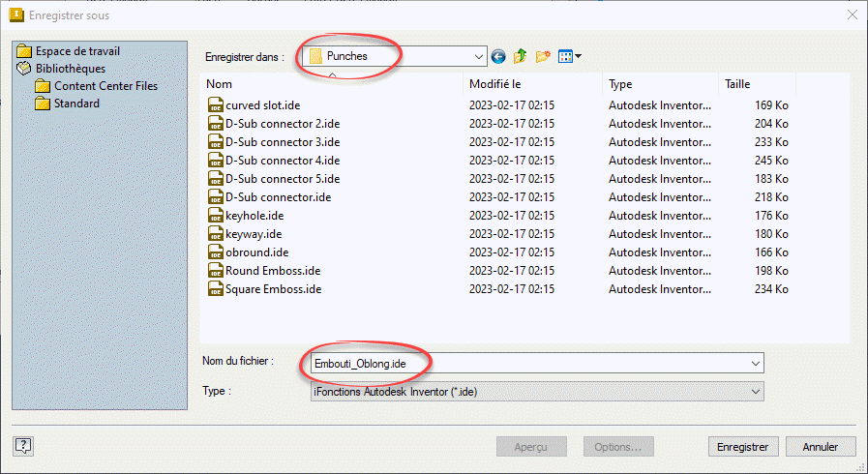Select the file name keyhole.ide
The height and width of the screenshot is (474, 868).
tap(254, 216)
